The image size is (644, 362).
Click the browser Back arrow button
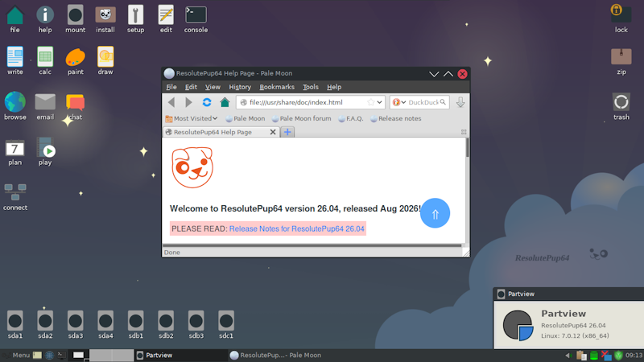pos(171,102)
